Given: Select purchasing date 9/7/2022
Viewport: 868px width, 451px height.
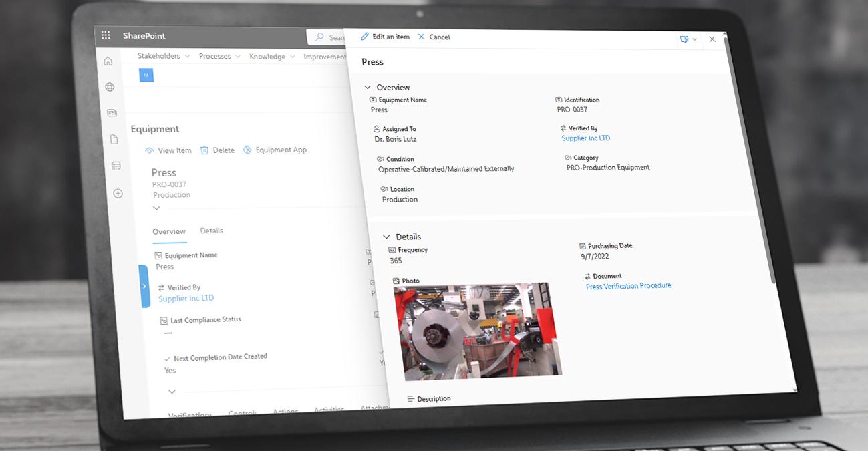Looking at the screenshot, I should pyautogui.click(x=595, y=257).
